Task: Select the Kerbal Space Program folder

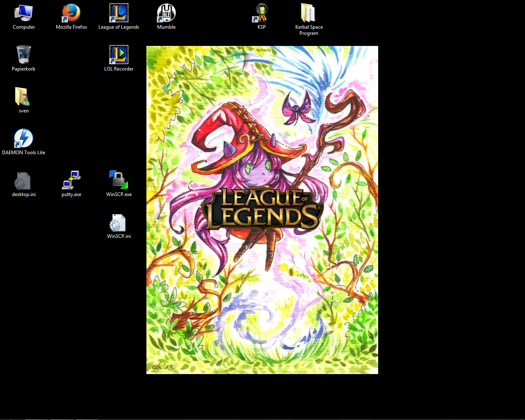Action: coord(308,14)
